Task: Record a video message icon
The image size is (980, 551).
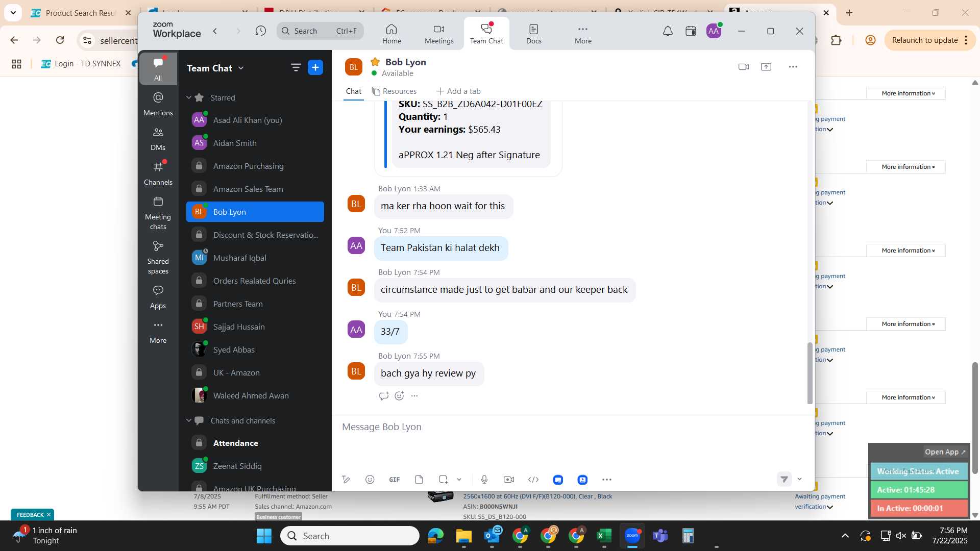Action: point(509,480)
